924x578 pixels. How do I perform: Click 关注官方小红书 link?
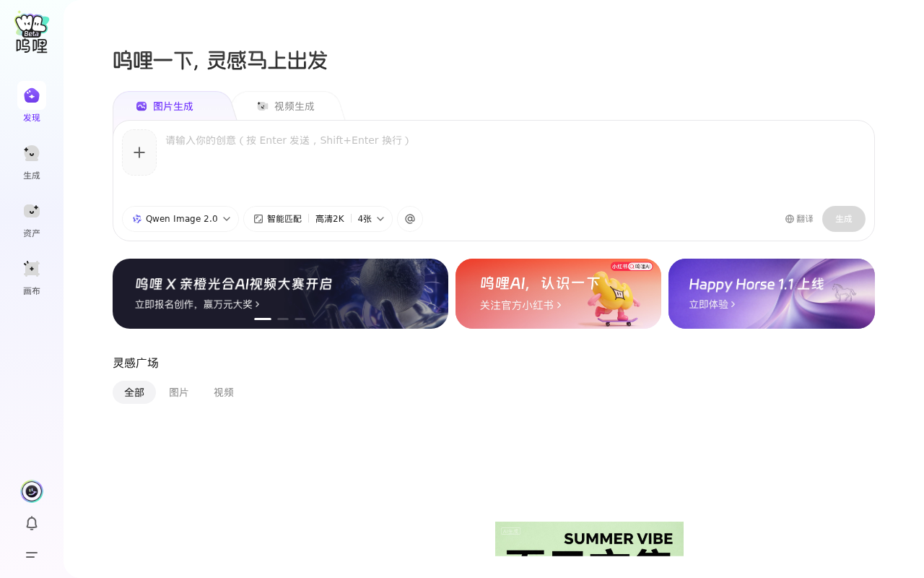click(x=520, y=305)
